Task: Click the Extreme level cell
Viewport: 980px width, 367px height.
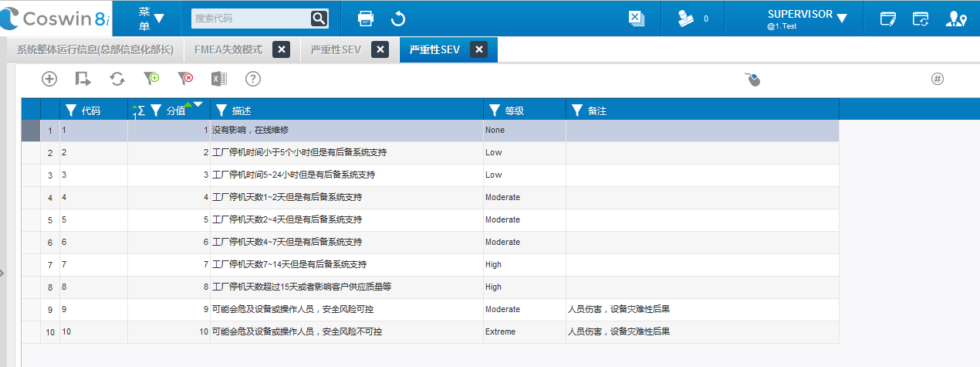Action: click(524, 331)
